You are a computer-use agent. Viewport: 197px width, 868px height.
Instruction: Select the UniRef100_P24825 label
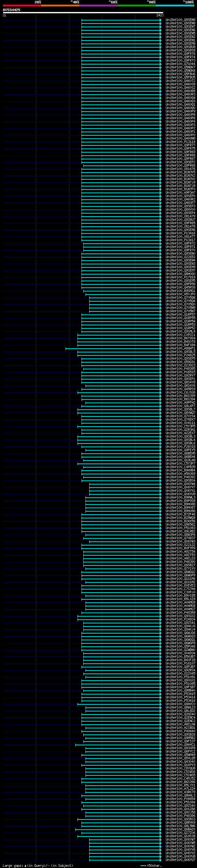point(180,355)
